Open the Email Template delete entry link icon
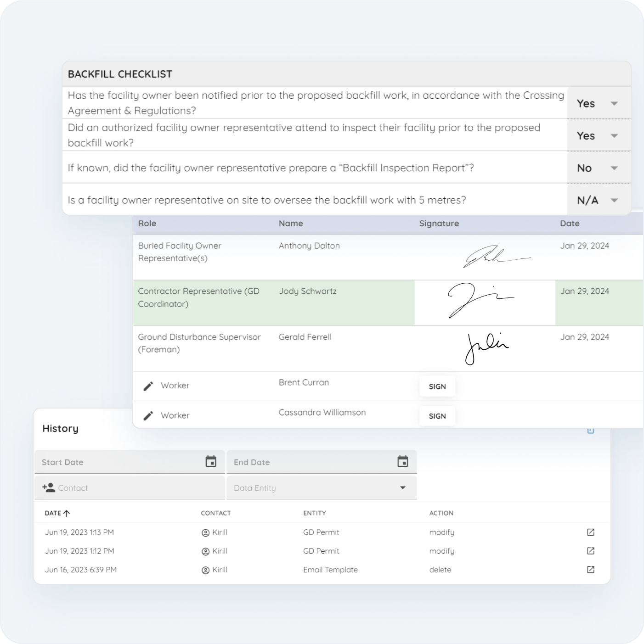 tap(591, 570)
